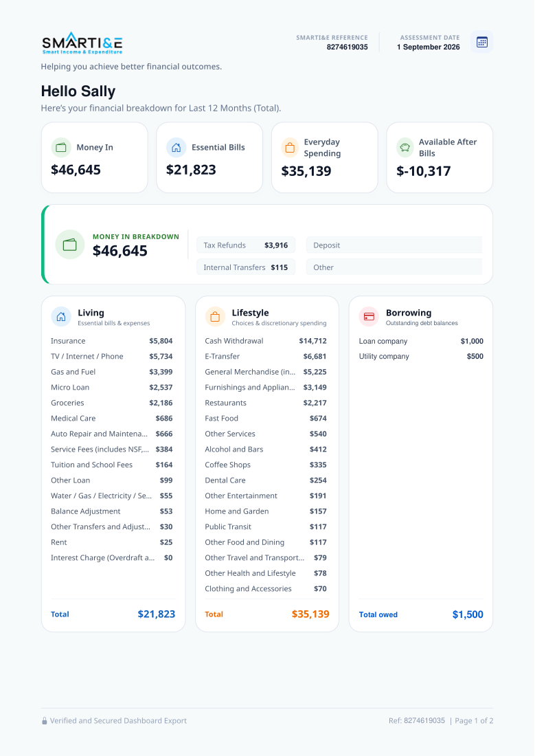Image resolution: width=535 pixels, height=756 pixels.
Task: Click the Utility company $500 row
Action: click(421, 356)
